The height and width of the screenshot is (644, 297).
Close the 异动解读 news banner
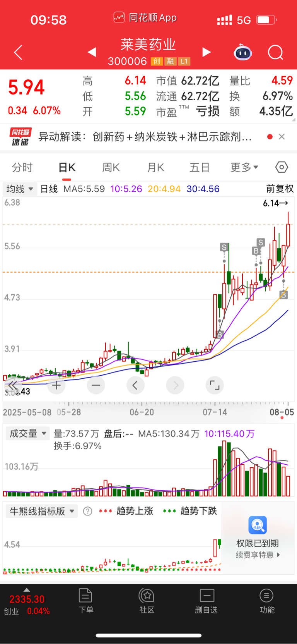click(x=282, y=136)
